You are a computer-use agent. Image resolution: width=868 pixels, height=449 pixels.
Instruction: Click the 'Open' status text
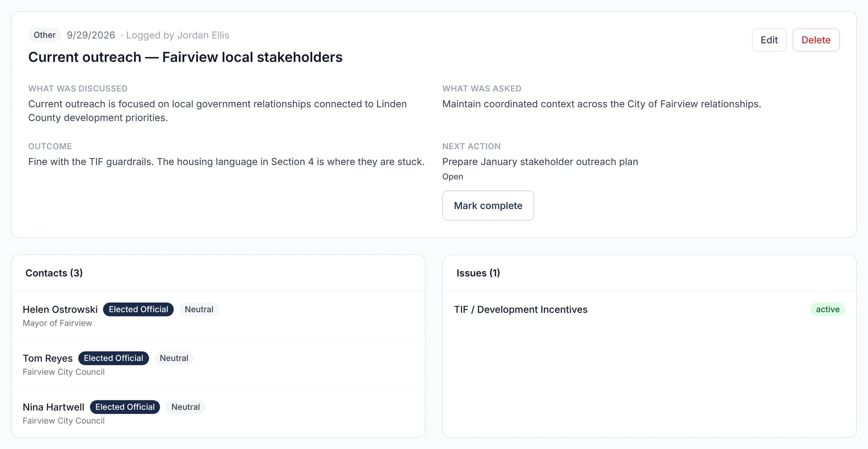coord(453,177)
